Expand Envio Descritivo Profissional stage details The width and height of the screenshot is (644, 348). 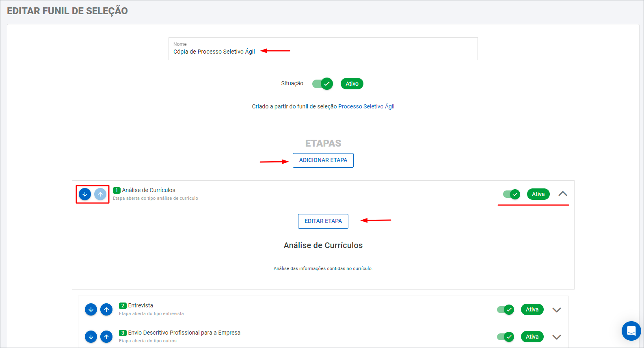(x=556, y=337)
